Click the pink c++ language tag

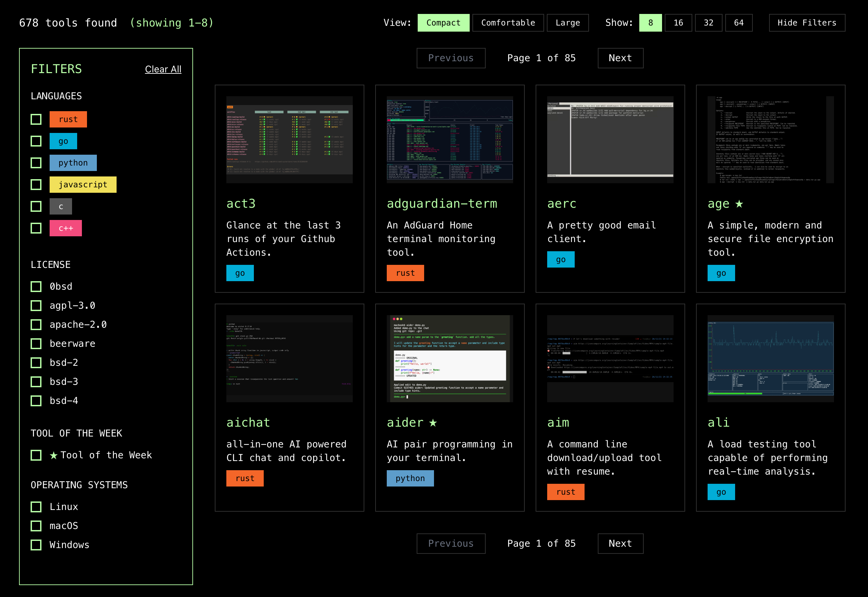[65, 228]
